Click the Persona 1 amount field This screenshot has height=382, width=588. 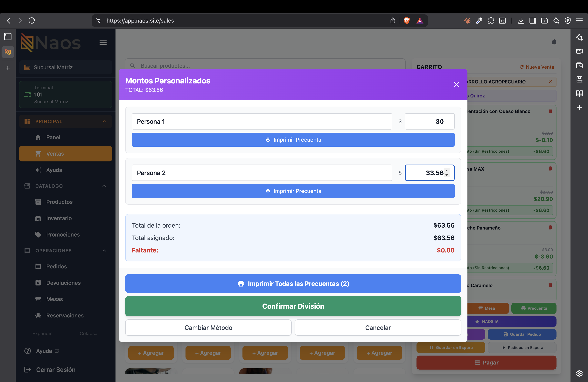(x=429, y=121)
